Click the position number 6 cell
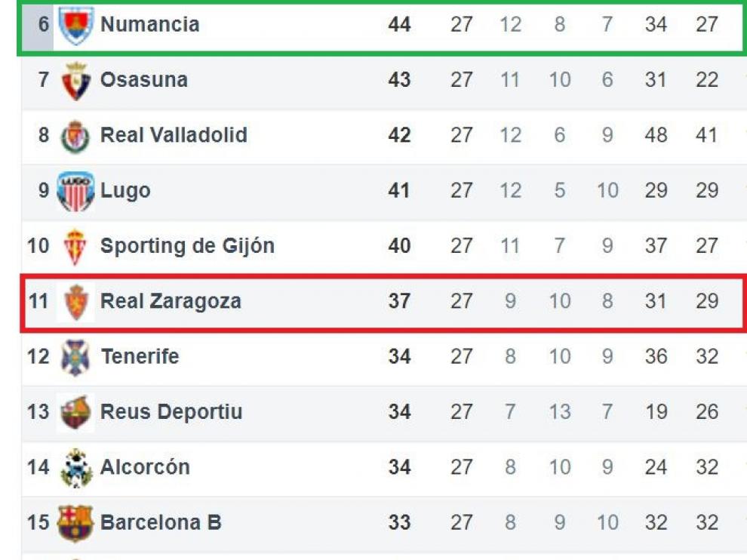This screenshot has width=747, height=560. point(43,24)
